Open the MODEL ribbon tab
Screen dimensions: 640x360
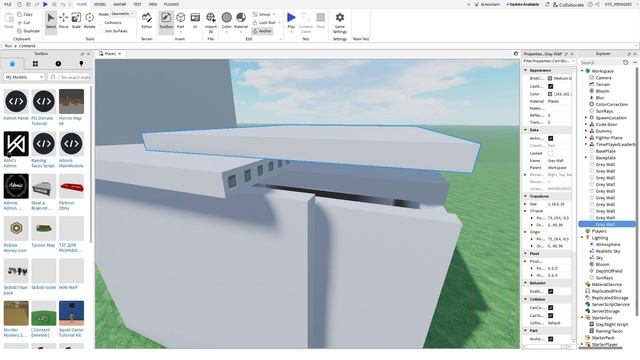100,4
